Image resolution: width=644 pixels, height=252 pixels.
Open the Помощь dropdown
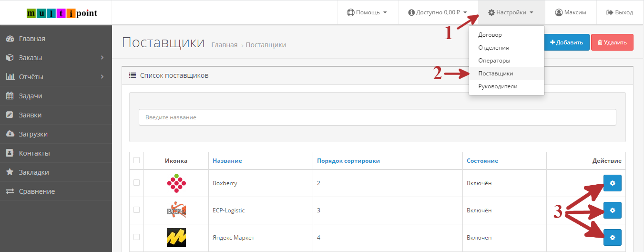pyautogui.click(x=367, y=12)
